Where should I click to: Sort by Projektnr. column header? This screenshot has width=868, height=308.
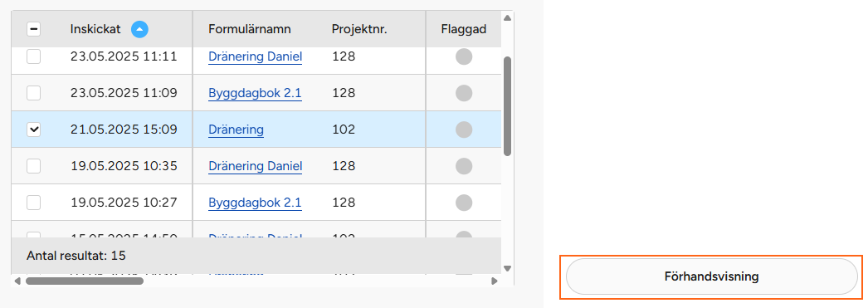pyautogui.click(x=359, y=29)
